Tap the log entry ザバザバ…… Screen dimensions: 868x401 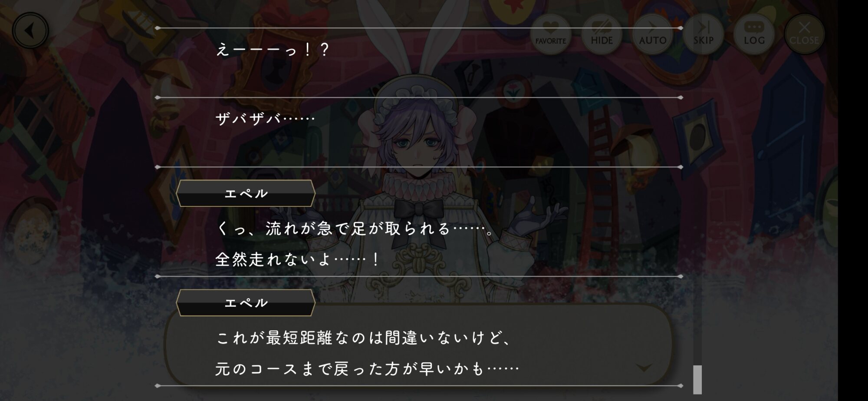265,119
